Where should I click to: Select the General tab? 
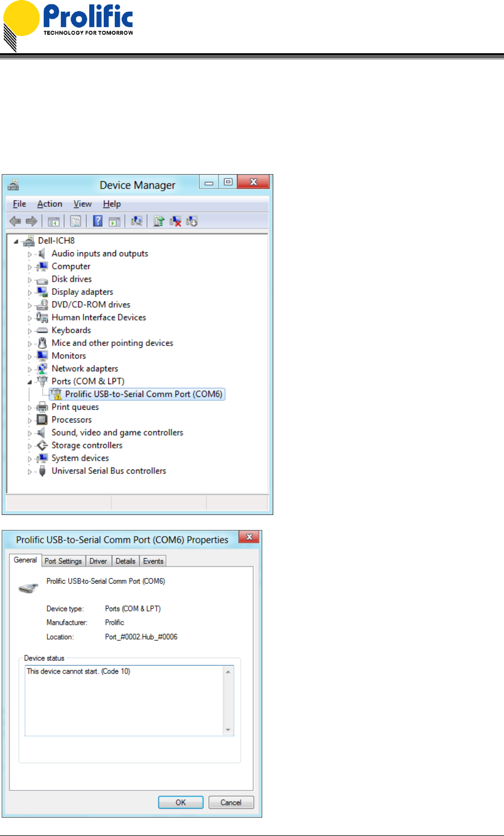(x=26, y=560)
